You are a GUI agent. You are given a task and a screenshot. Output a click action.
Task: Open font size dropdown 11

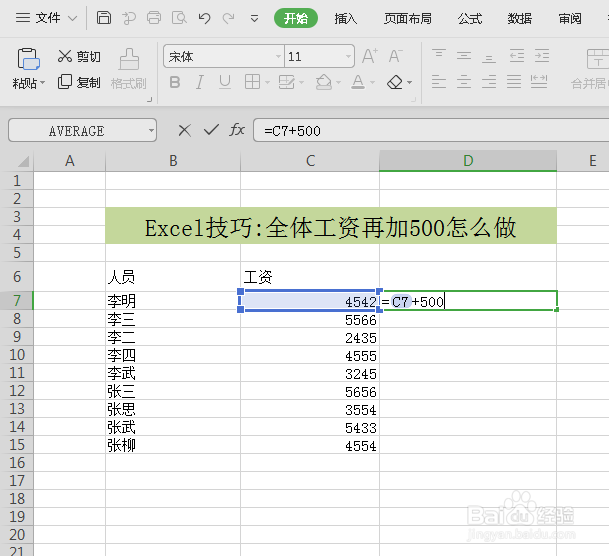click(x=348, y=57)
